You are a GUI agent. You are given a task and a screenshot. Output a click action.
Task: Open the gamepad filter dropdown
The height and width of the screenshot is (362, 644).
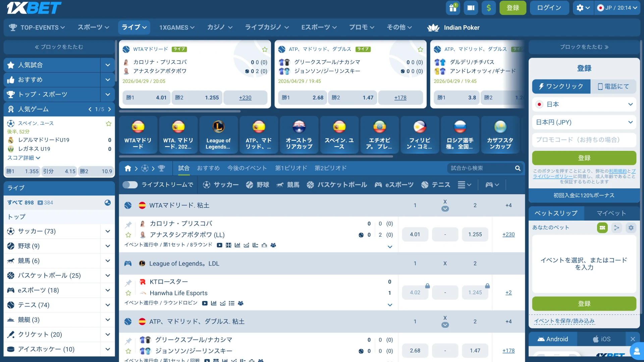pos(492,185)
